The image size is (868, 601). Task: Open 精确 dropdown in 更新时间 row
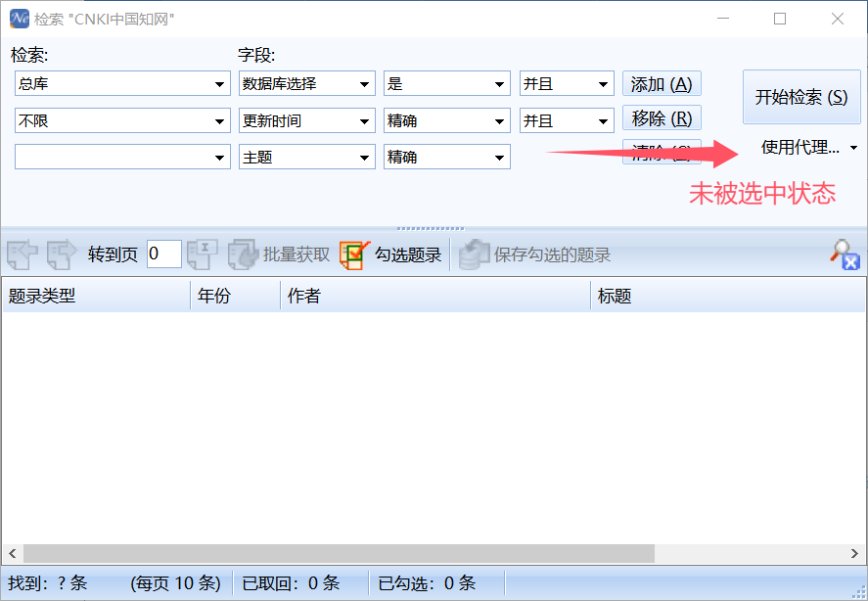point(499,121)
